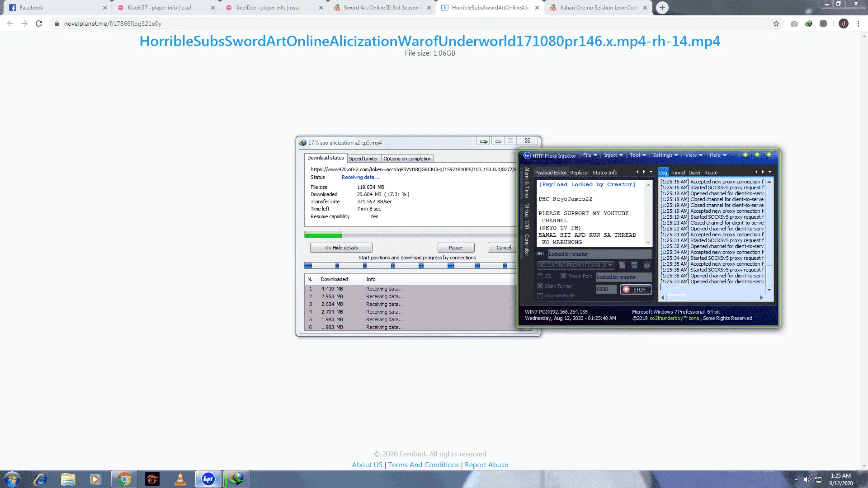Click the green down arrow in Injector title bar
This screenshot has width=868, height=488.
click(x=745, y=155)
